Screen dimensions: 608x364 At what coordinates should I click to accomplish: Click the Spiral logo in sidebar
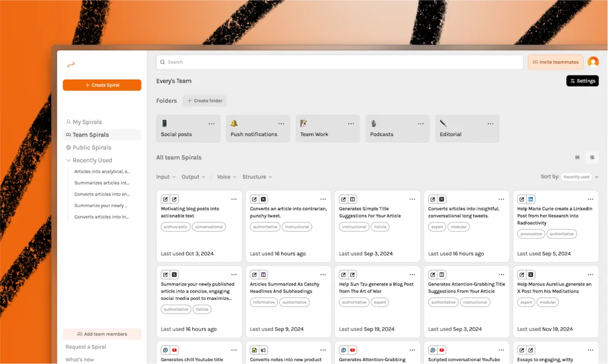[x=71, y=65]
